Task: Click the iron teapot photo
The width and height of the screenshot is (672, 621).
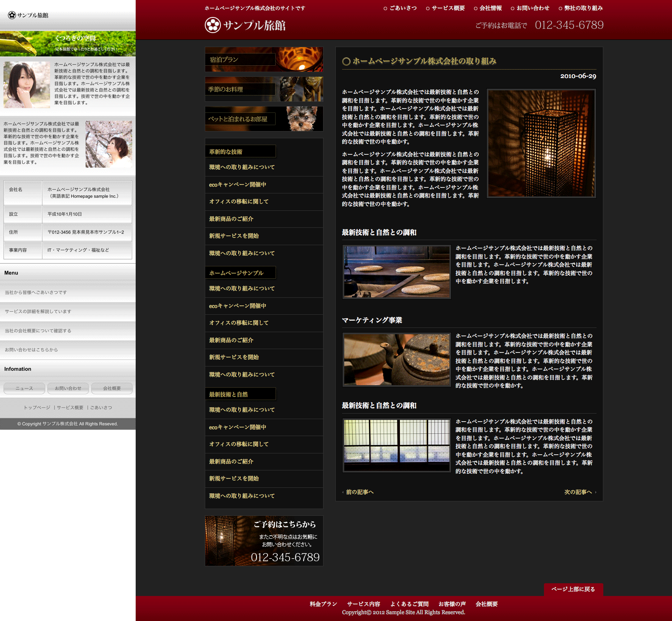Action: pos(396,360)
